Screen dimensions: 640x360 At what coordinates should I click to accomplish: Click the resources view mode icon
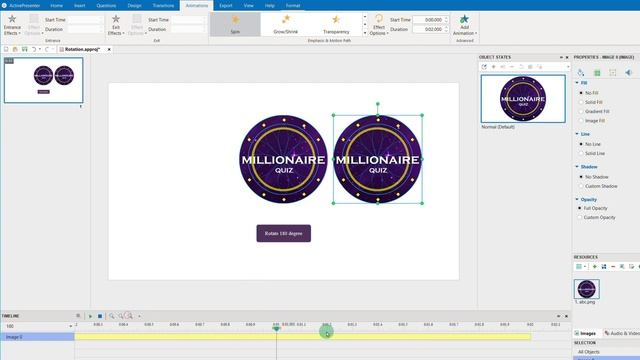pyautogui.click(x=579, y=267)
